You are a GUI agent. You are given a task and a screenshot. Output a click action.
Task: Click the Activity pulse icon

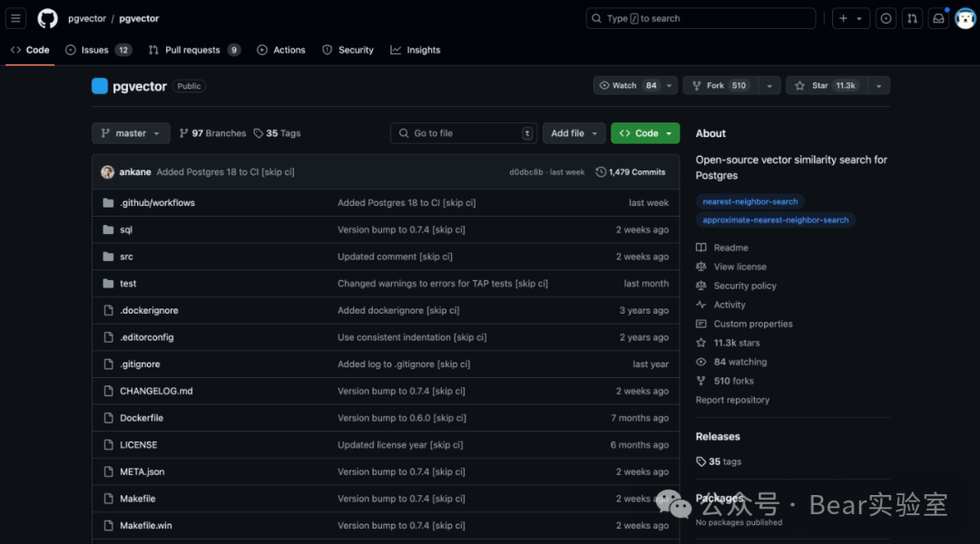(701, 304)
